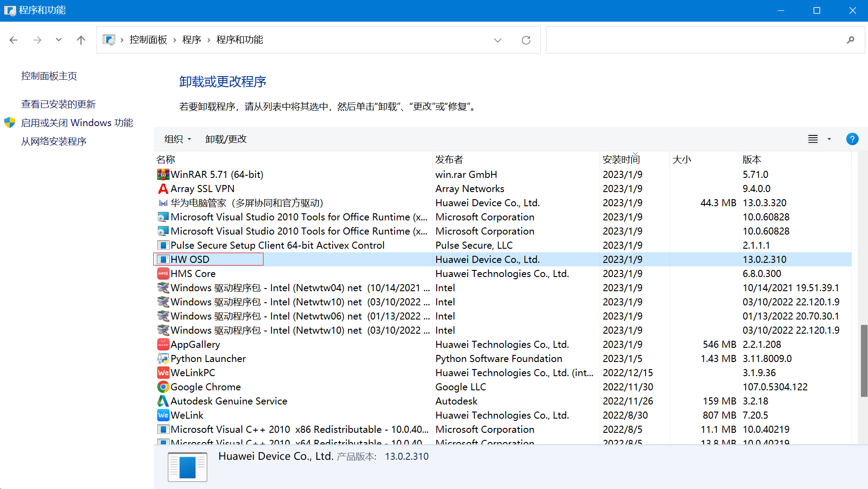This screenshot has height=489, width=868.
Task: Sort by the 发布者 column header
Action: pyautogui.click(x=516, y=159)
